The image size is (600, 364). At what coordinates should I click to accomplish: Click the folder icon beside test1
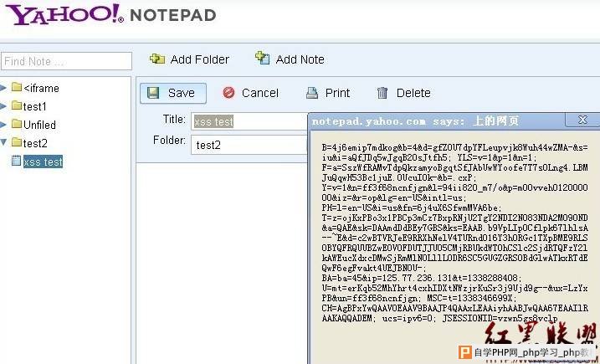[17, 105]
